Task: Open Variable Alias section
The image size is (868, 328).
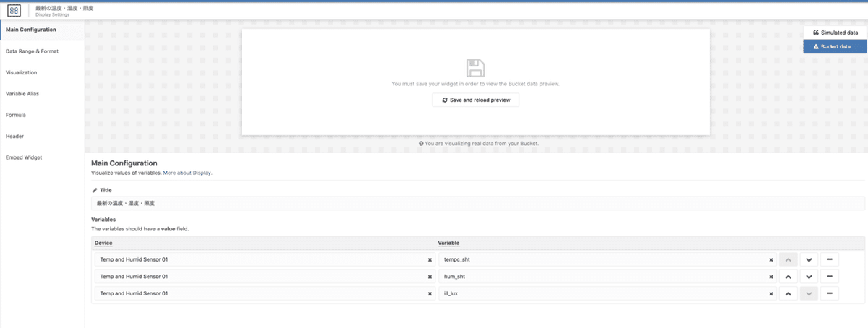Action: 42,94
